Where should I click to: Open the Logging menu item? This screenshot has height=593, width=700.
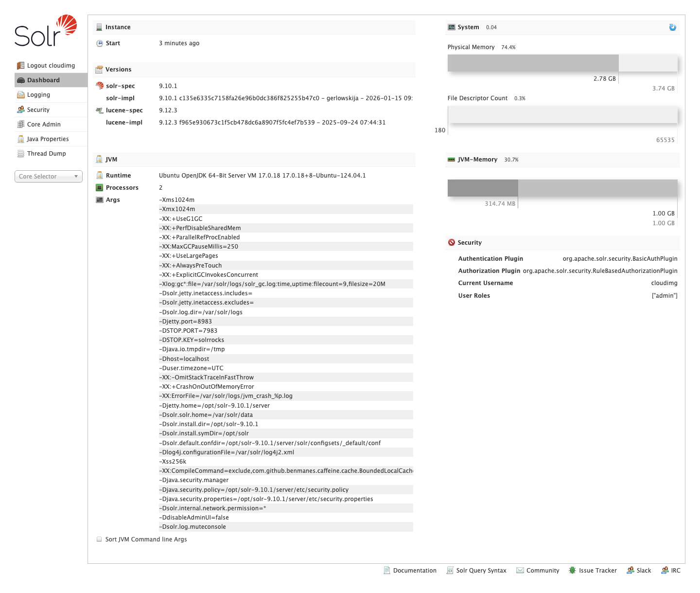(51, 95)
